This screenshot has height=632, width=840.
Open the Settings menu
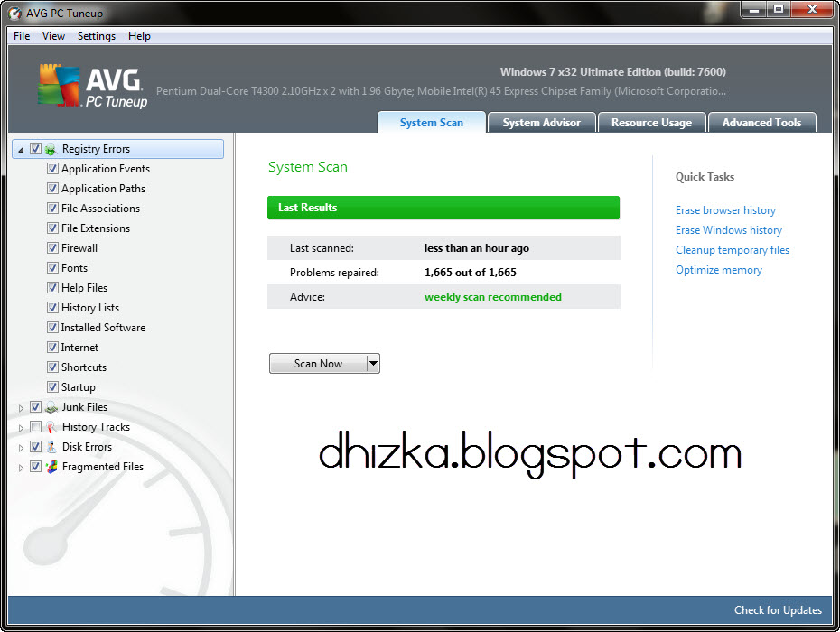pyautogui.click(x=97, y=36)
